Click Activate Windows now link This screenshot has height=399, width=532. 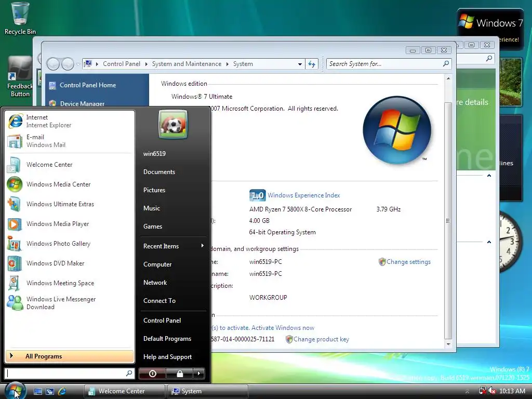click(x=283, y=328)
